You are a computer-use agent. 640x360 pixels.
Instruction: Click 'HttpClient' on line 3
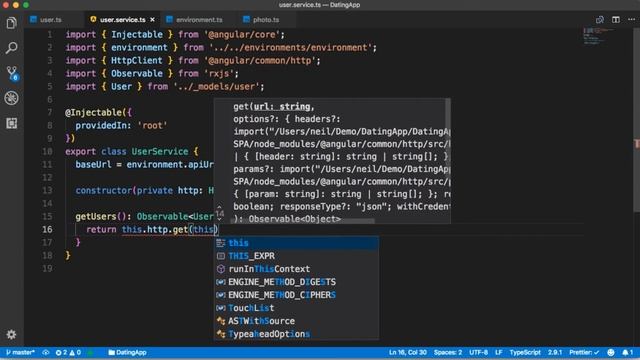click(137, 60)
